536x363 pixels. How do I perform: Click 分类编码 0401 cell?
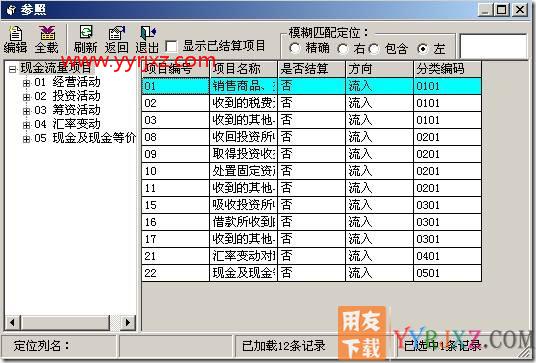[x=447, y=256]
